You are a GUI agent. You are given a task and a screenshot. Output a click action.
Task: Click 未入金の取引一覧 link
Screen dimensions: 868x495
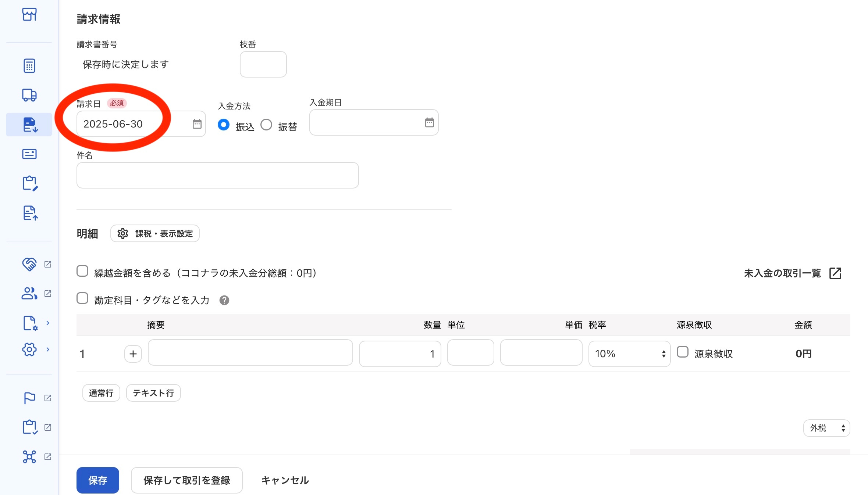783,273
